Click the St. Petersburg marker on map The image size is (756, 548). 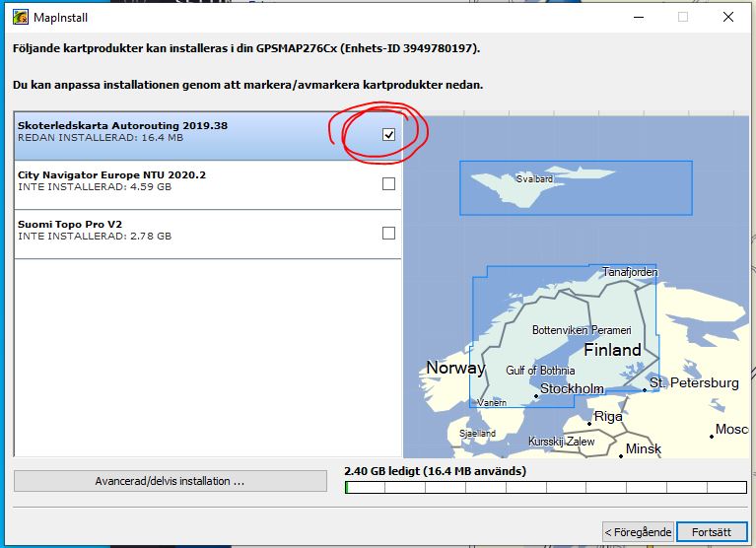point(646,389)
